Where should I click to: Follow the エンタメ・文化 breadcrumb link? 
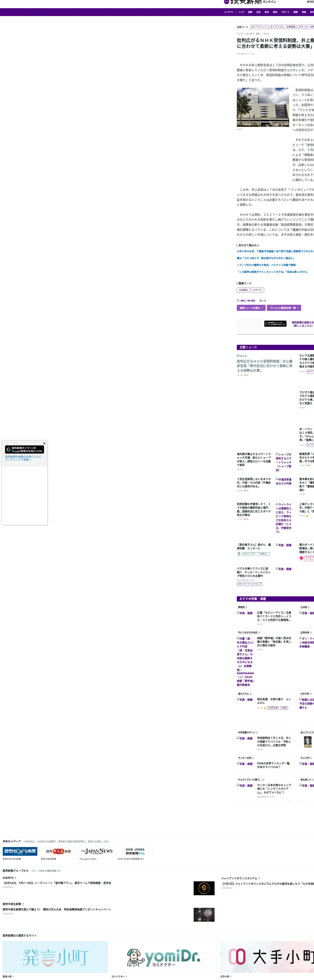(253, 34)
